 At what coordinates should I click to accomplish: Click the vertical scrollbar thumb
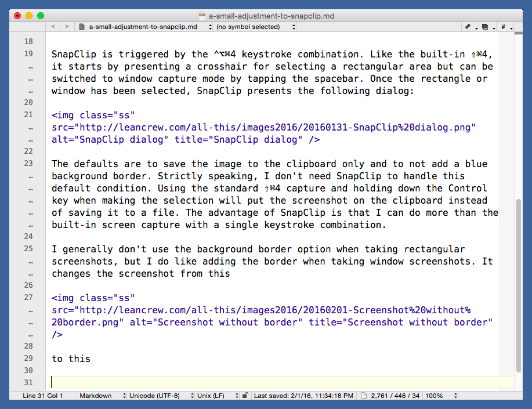point(519,284)
